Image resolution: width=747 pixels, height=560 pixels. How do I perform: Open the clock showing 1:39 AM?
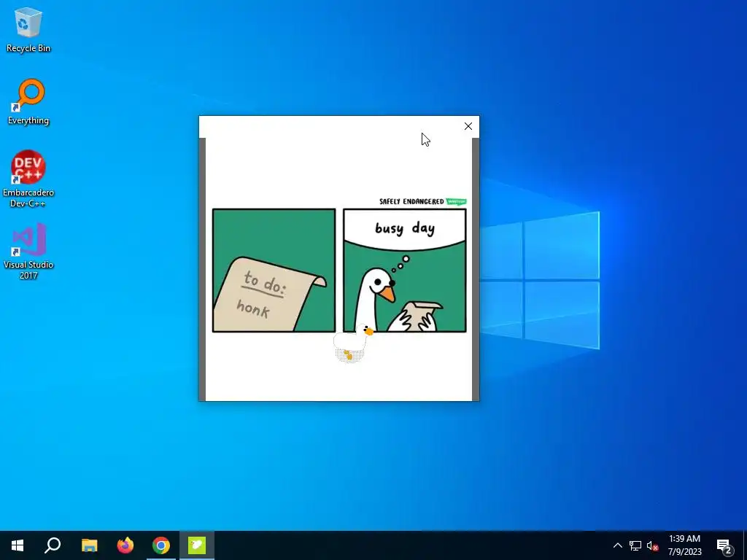tap(684, 545)
